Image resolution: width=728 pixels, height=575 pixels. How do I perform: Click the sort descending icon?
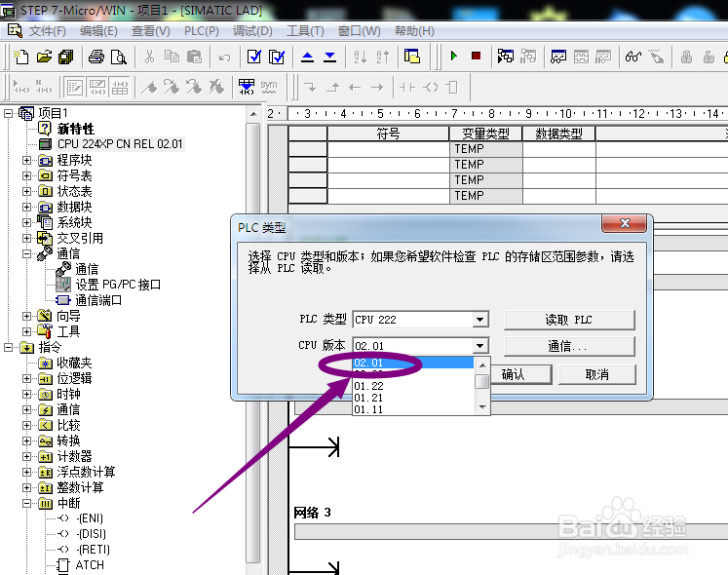(383, 57)
